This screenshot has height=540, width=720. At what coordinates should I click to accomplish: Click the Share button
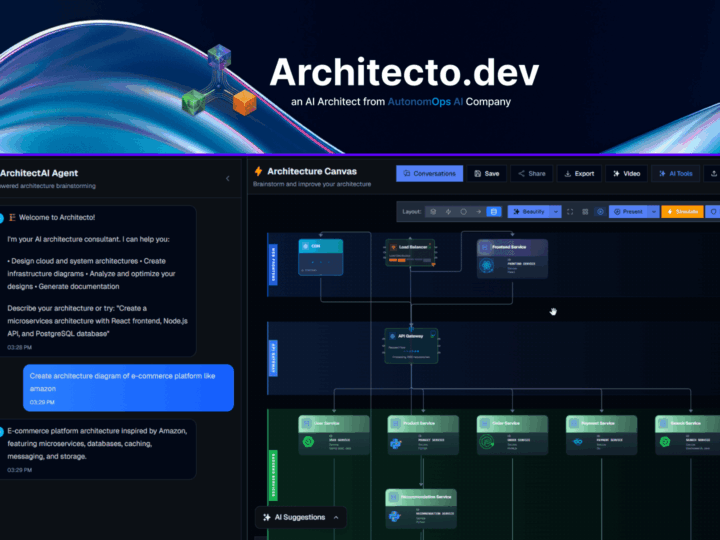pyautogui.click(x=532, y=174)
